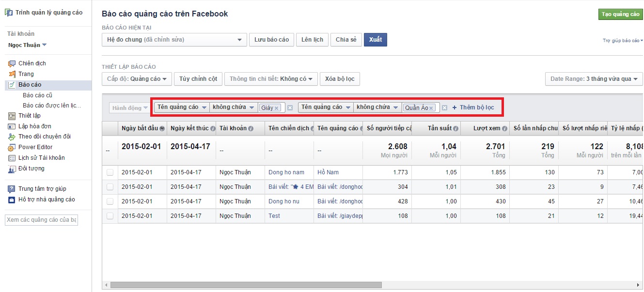
Task: Open the Test campaign link
Action: (274, 216)
